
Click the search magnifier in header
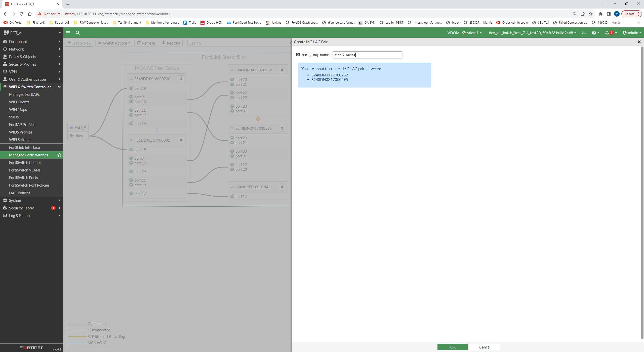[x=78, y=33]
